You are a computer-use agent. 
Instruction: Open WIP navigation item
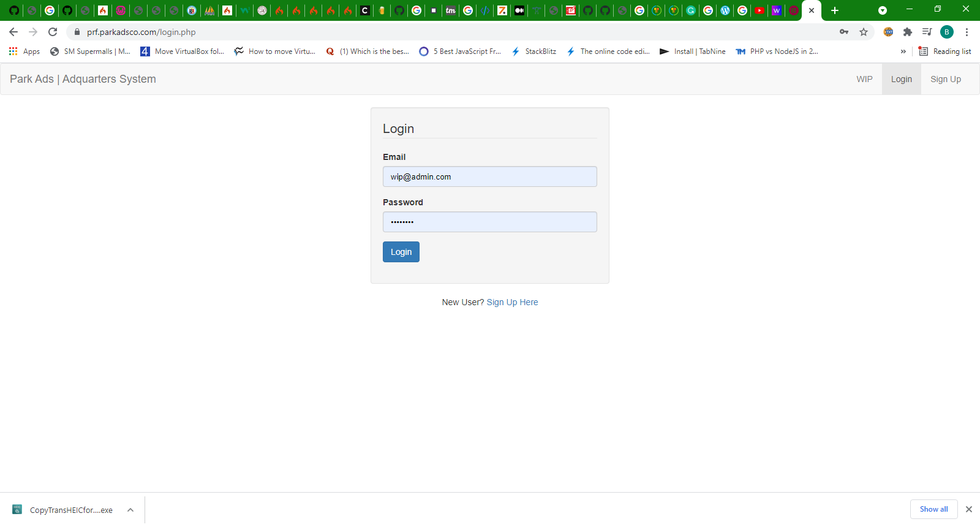(864, 79)
